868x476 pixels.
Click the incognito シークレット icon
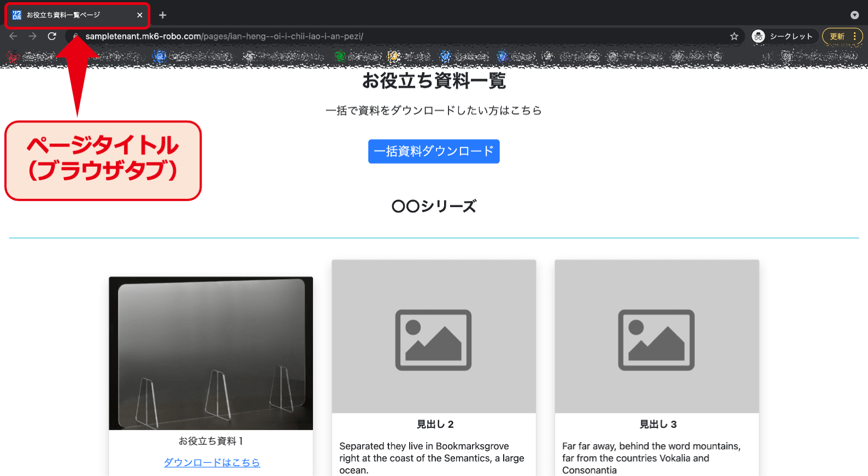tap(758, 36)
